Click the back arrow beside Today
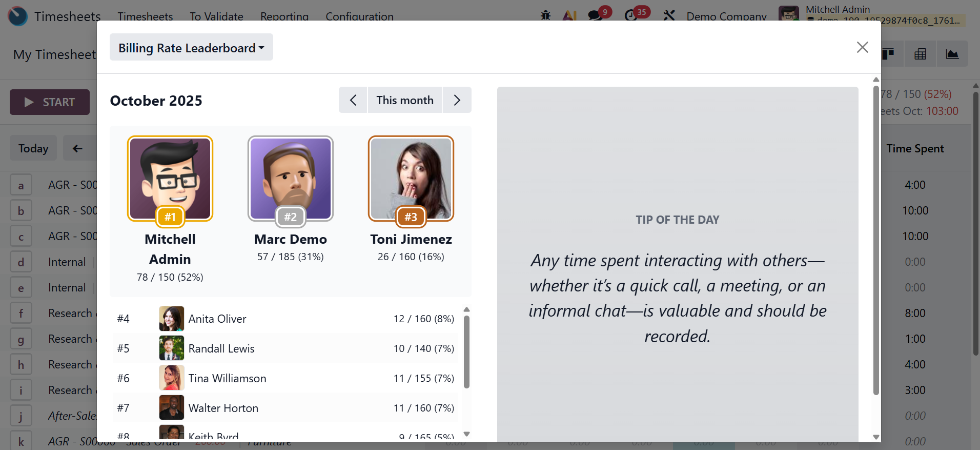 click(77, 148)
